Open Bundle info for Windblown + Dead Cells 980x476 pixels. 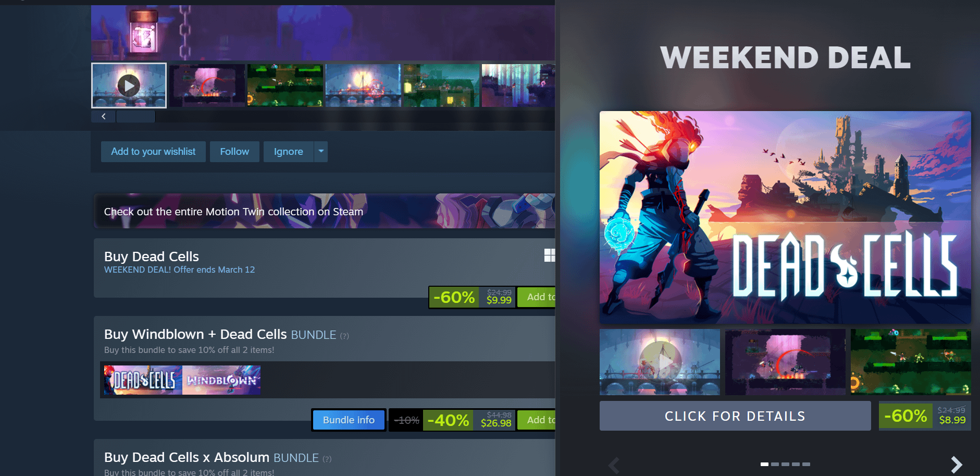click(x=349, y=420)
